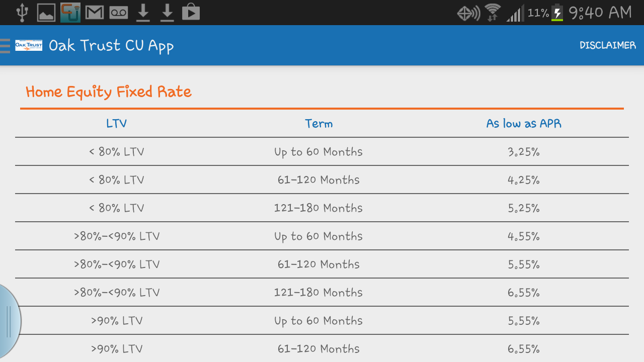Select '>80%-<90% LTV' in 121-180 Months row
Screen dimensions: 644x362
[117, 293]
